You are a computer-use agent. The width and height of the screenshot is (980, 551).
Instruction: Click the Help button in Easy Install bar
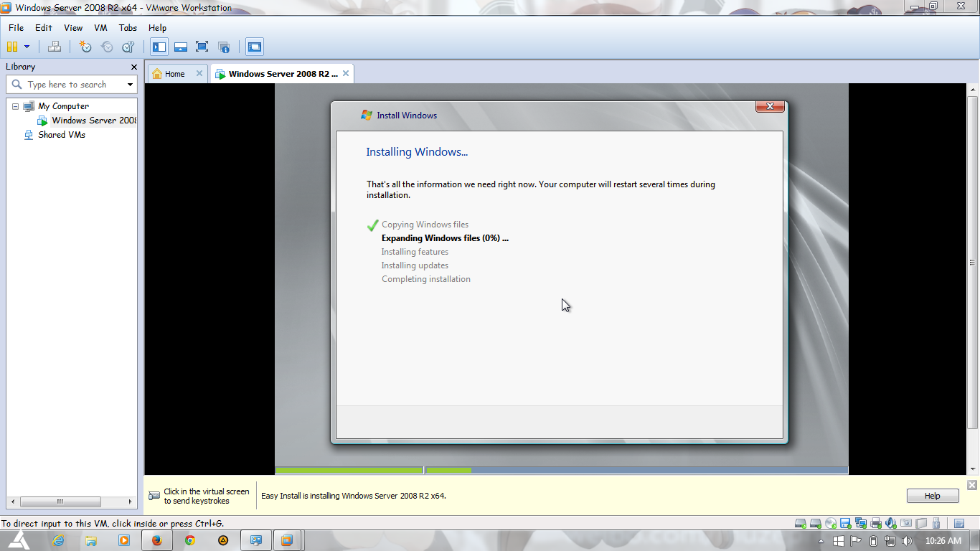(x=932, y=496)
